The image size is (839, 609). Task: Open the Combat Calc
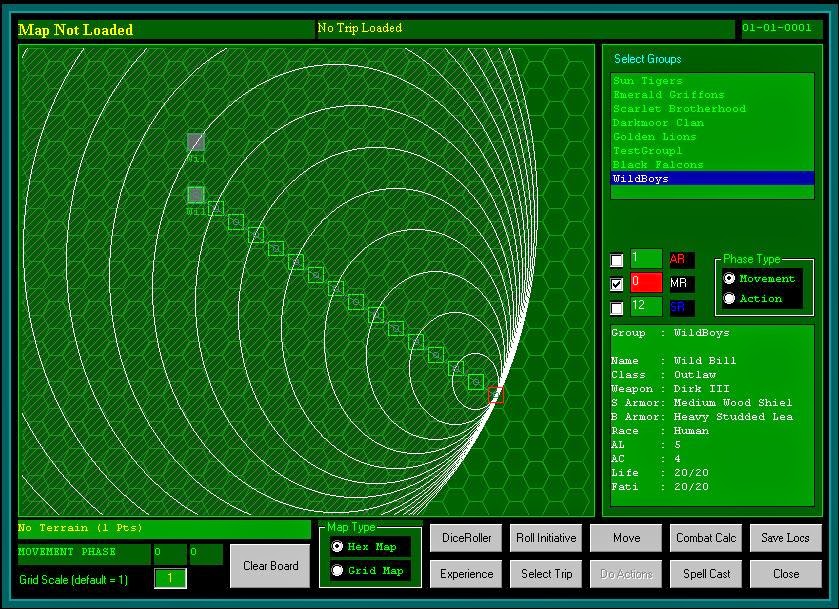[706, 538]
